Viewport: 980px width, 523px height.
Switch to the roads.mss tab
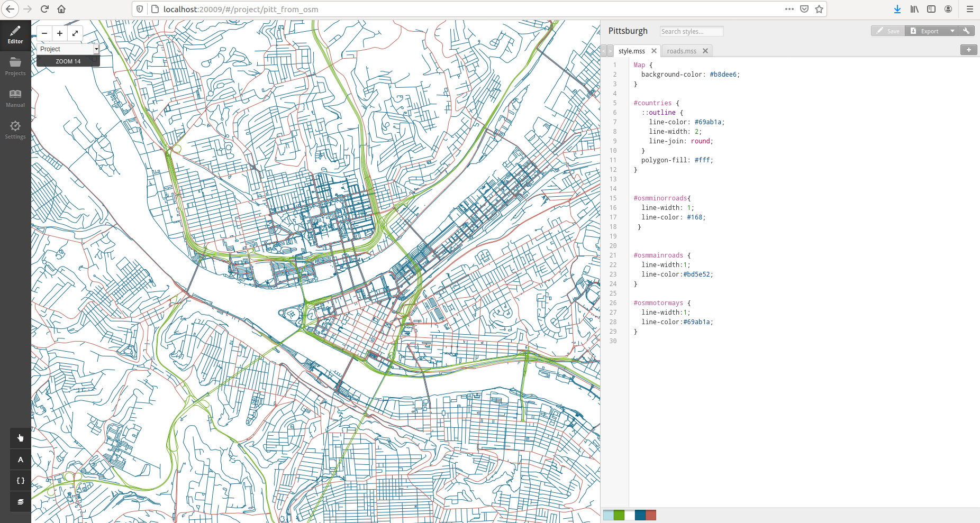click(682, 51)
